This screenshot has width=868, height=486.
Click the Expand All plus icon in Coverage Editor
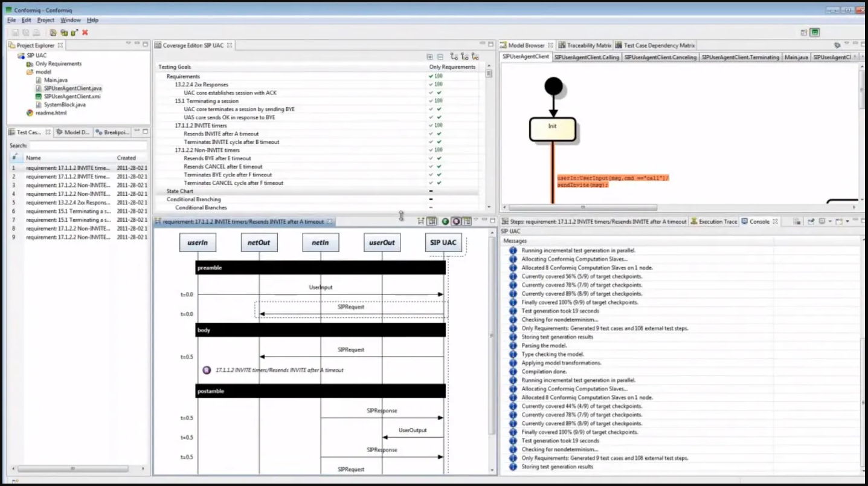430,57
